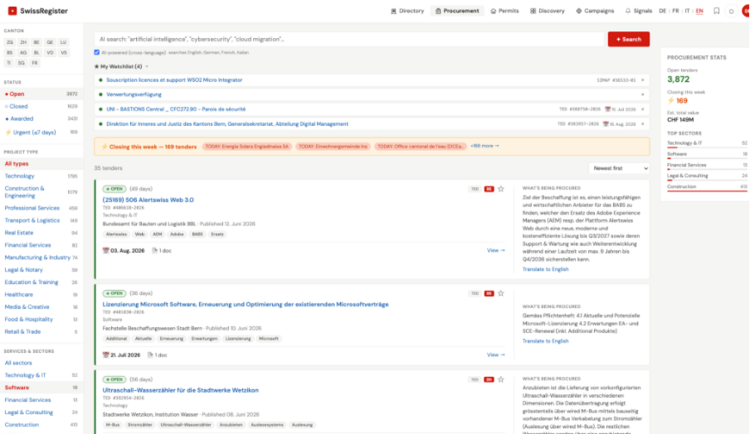Click the round theme toggle icon in header
This screenshot has height=434, width=750.
click(x=731, y=11)
